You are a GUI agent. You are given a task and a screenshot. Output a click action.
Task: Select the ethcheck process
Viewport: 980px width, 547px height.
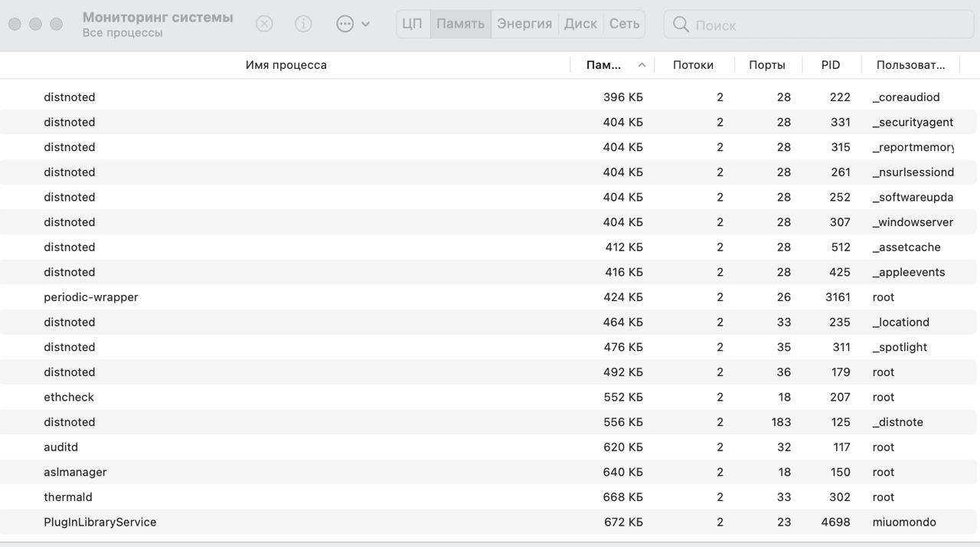click(x=488, y=397)
